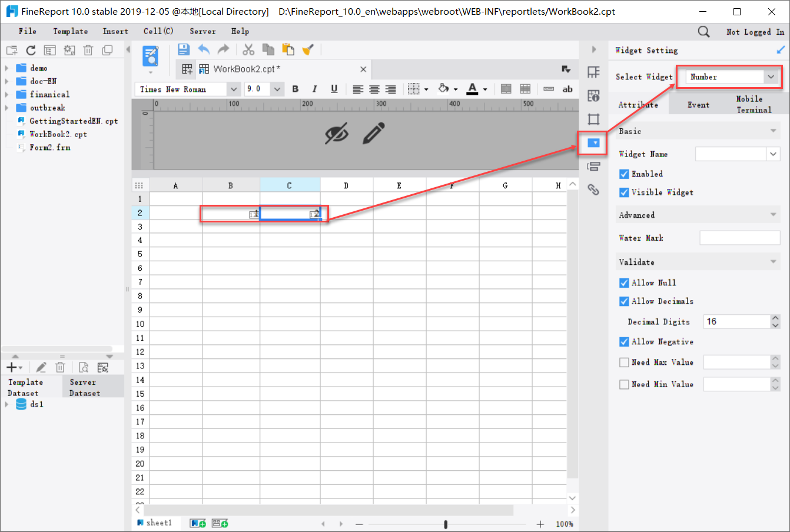Toggle the Allow Decimals checkbox
The image size is (790, 532).
pos(624,301)
